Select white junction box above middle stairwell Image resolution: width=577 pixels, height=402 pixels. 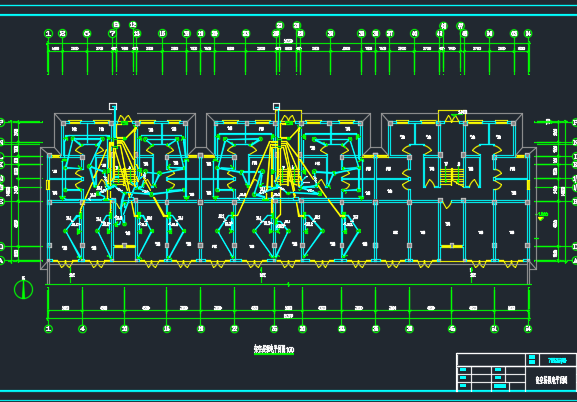click(276, 106)
